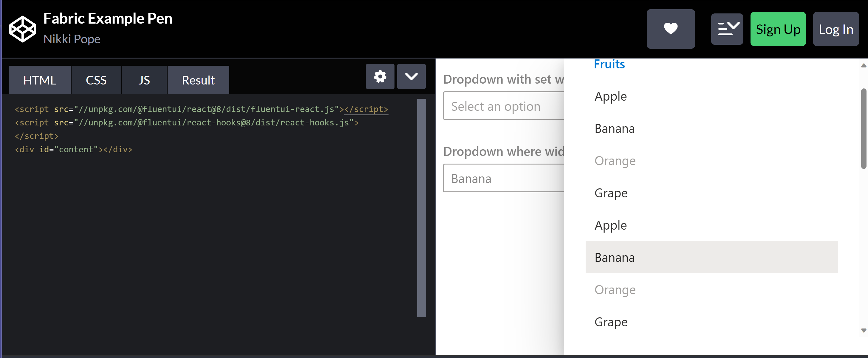The height and width of the screenshot is (358, 868).
Task: Switch to the Result tab
Action: 198,80
